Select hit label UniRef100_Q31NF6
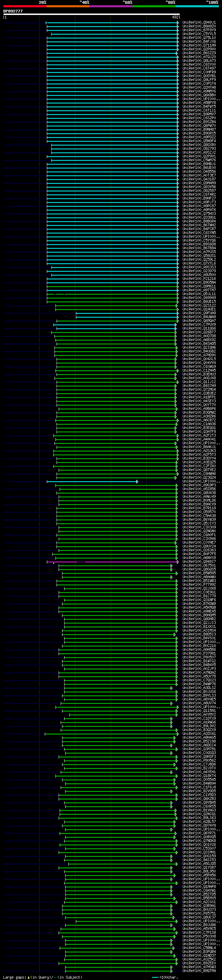The image size is (222, 980). click(x=199, y=600)
